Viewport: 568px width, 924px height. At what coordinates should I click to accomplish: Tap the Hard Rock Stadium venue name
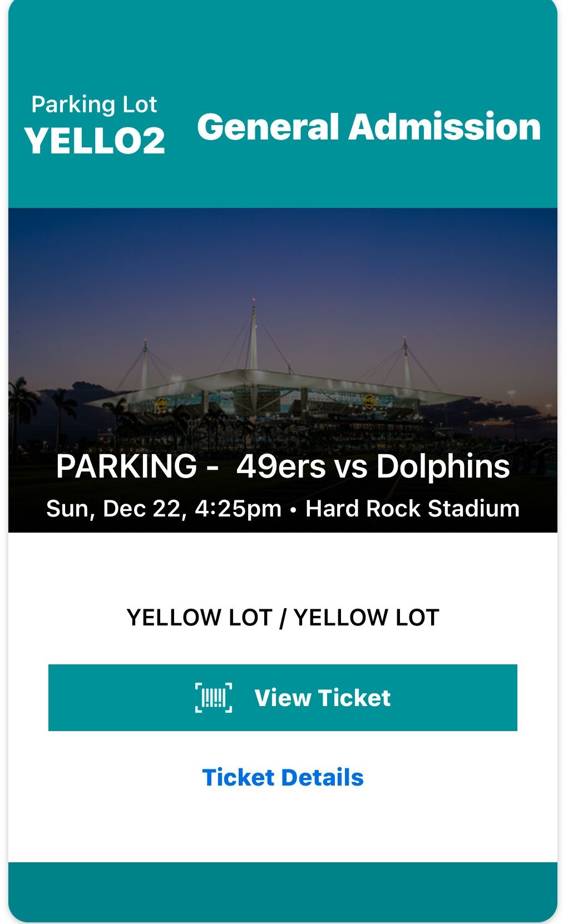412,509
